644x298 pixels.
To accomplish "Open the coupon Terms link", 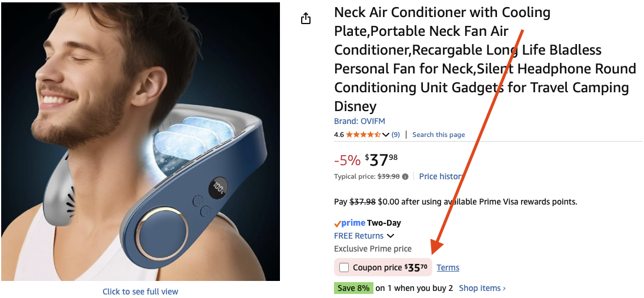I will (448, 268).
